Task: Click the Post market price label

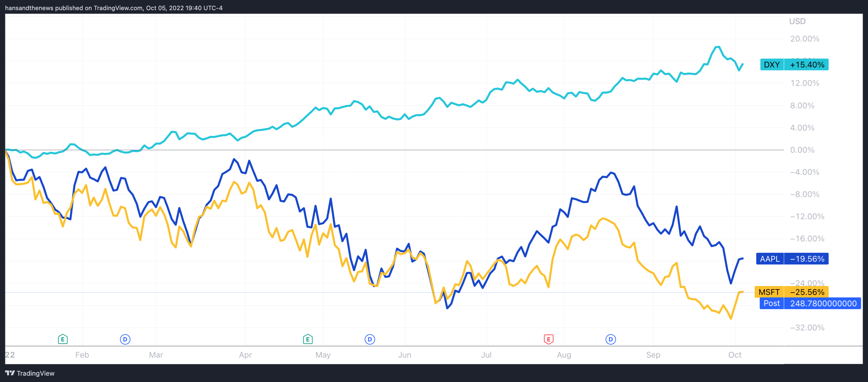Action: (771, 303)
